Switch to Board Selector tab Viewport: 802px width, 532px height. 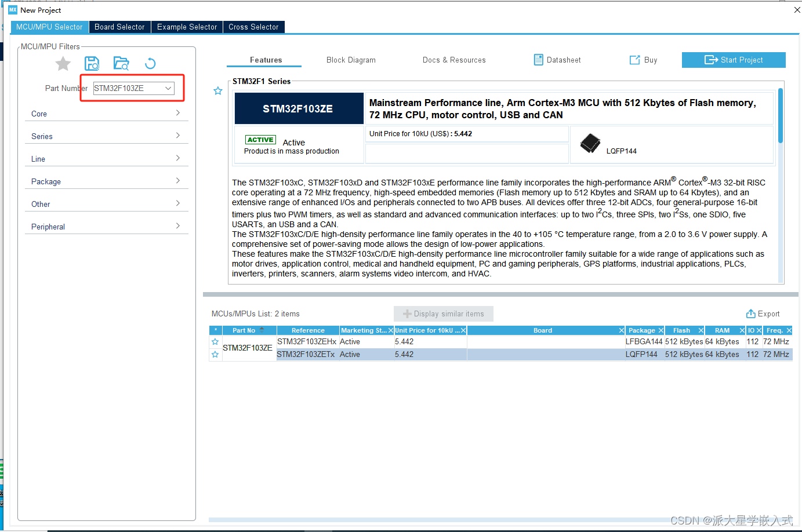pos(119,27)
